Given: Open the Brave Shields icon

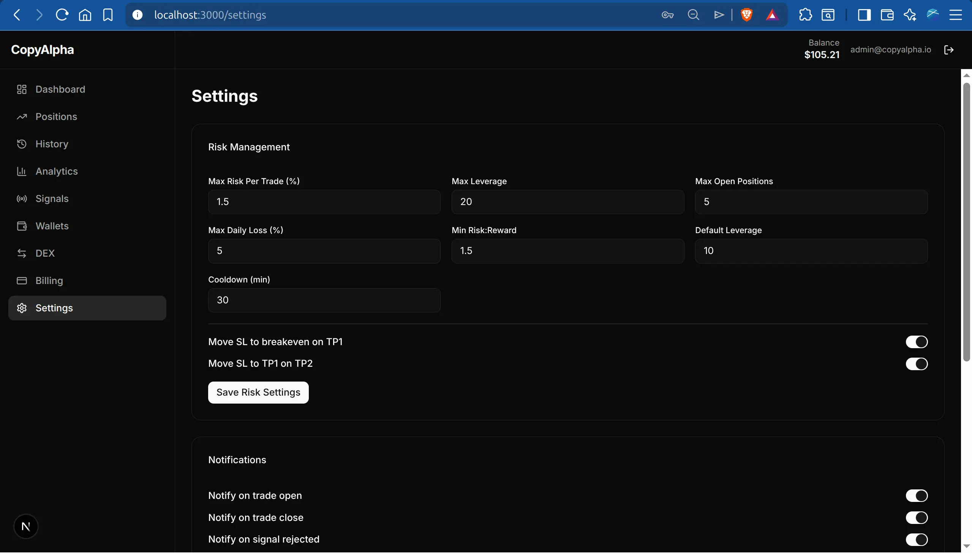Looking at the screenshot, I should tap(746, 15).
